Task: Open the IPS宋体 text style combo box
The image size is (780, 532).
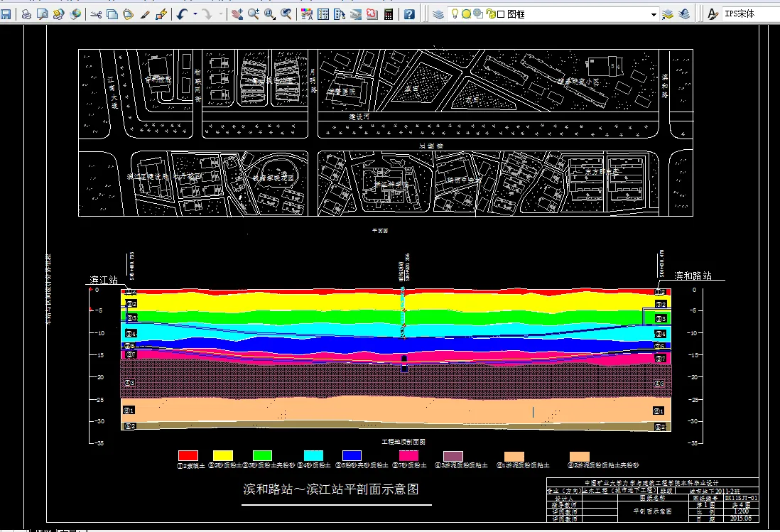Action: (x=751, y=14)
